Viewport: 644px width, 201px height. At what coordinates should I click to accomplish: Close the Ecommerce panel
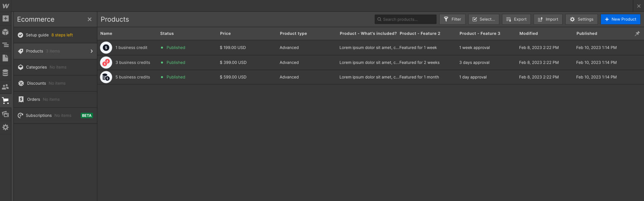click(90, 19)
